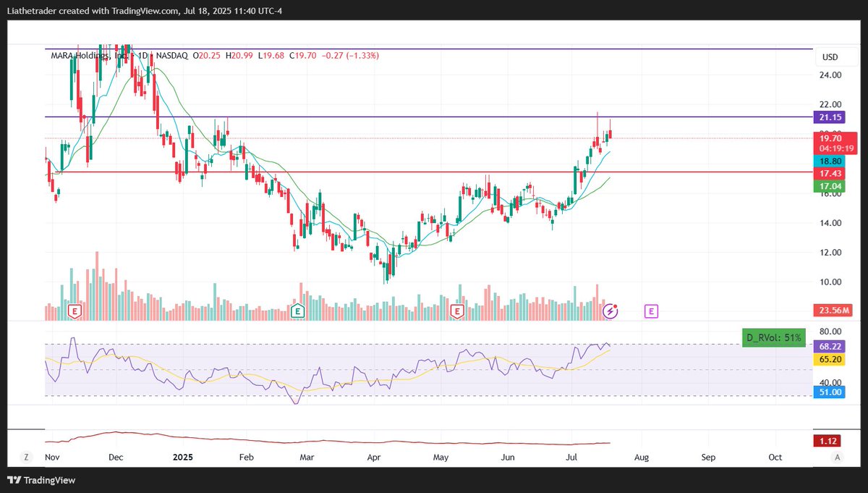The image size is (868, 493).
Task: Click the 2025 label on time axis
Action: pyautogui.click(x=183, y=458)
